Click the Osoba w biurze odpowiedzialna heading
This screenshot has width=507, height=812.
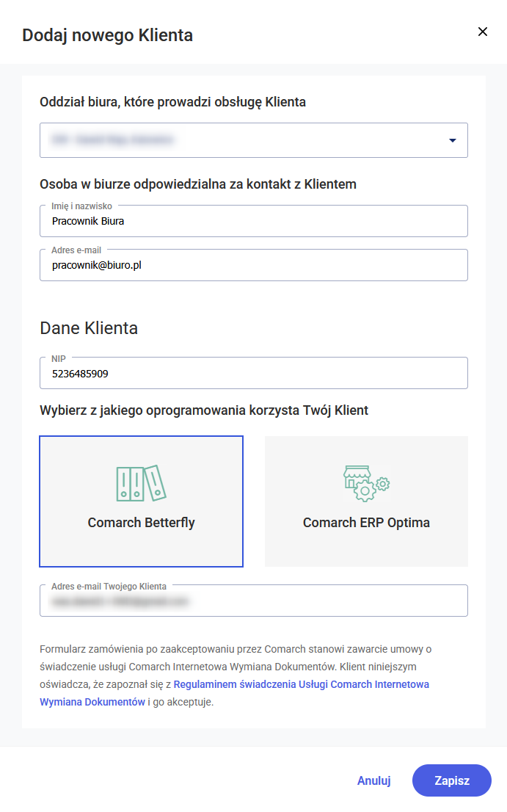[x=198, y=184]
